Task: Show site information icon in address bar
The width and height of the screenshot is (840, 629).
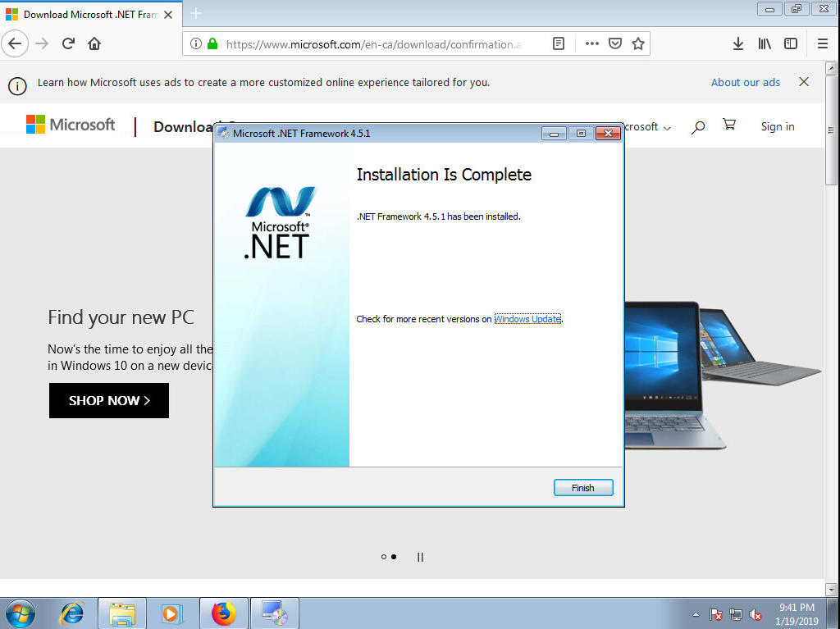Action: pyautogui.click(x=196, y=43)
